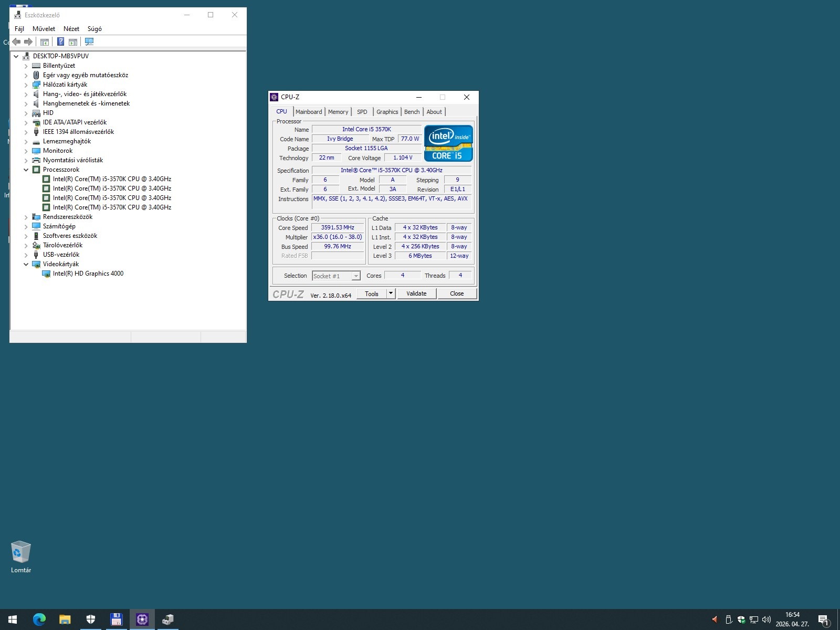Switch to the Memory tab in CPU-Z

coord(338,112)
